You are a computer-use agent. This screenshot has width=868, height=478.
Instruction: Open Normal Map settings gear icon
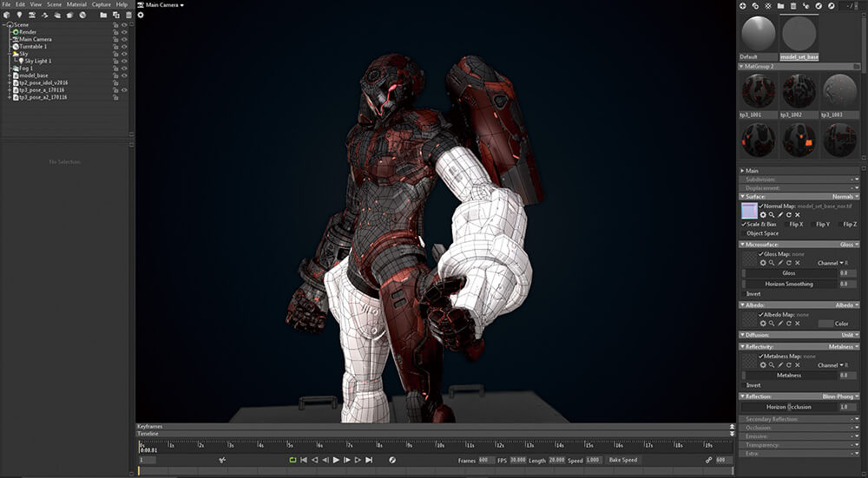tap(763, 214)
